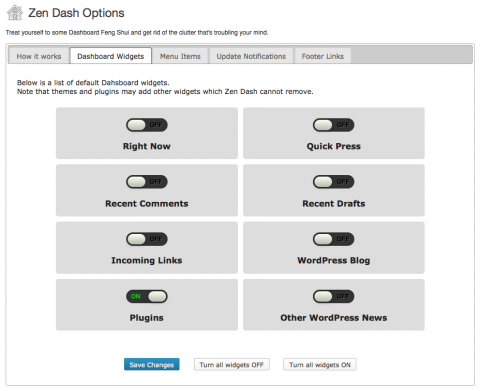Click Turn all widgets ON button
480x391 pixels.
click(320, 364)
